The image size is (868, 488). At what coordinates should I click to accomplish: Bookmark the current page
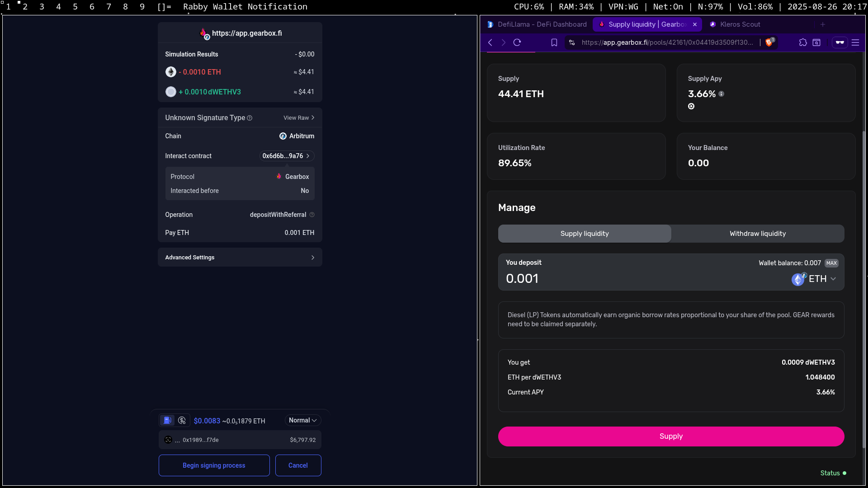tap(554, 42)
